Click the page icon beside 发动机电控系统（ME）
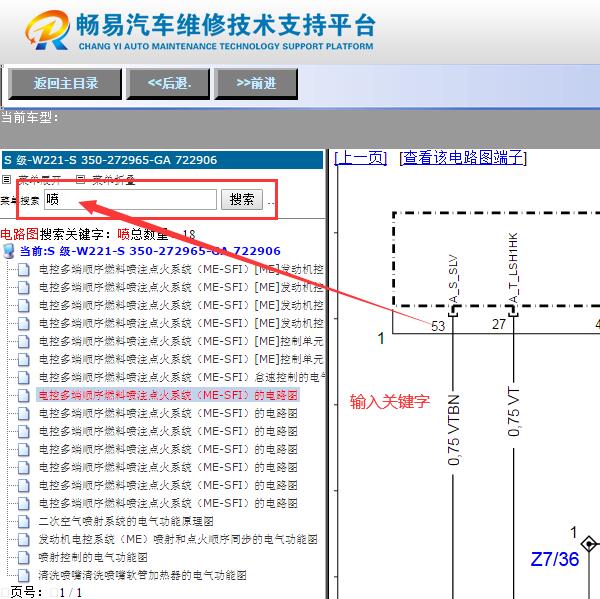The width and height of the screenshot is (600, 599). pos(24,539)
